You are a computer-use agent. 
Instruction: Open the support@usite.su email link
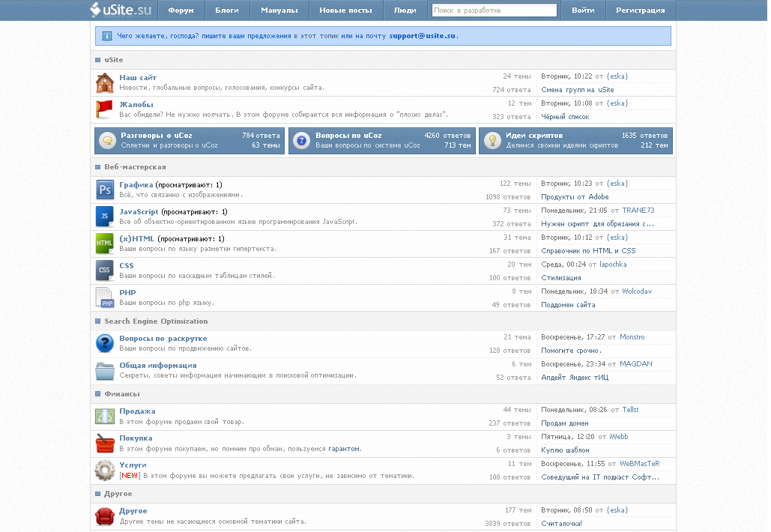coord(423,36)
